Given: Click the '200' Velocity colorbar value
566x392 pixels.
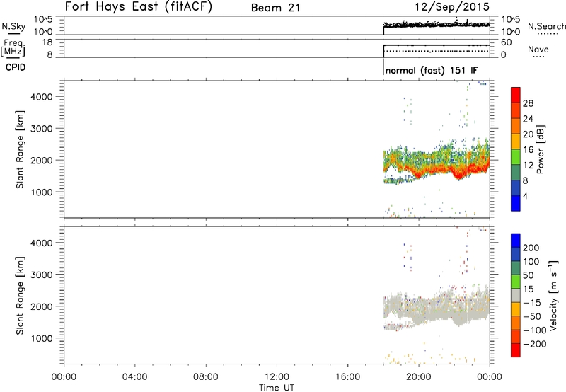Looking at the screenshot, I should (531, 248).
